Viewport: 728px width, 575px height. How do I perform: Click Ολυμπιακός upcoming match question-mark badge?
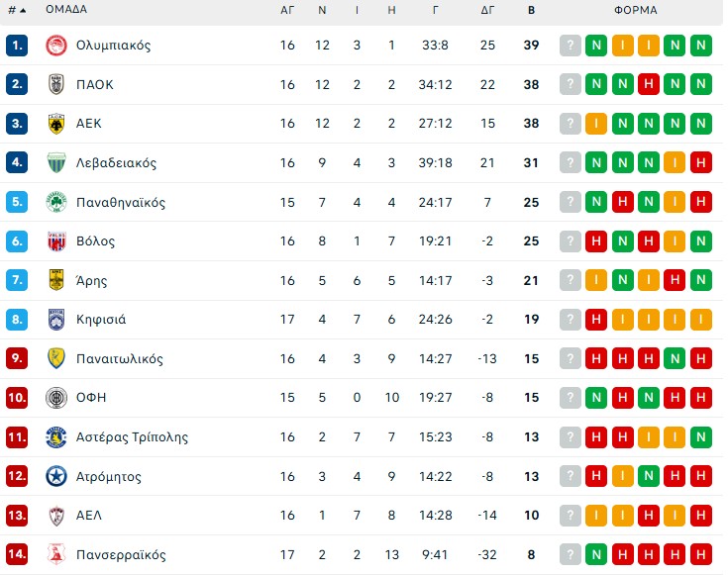click(571, 46)
